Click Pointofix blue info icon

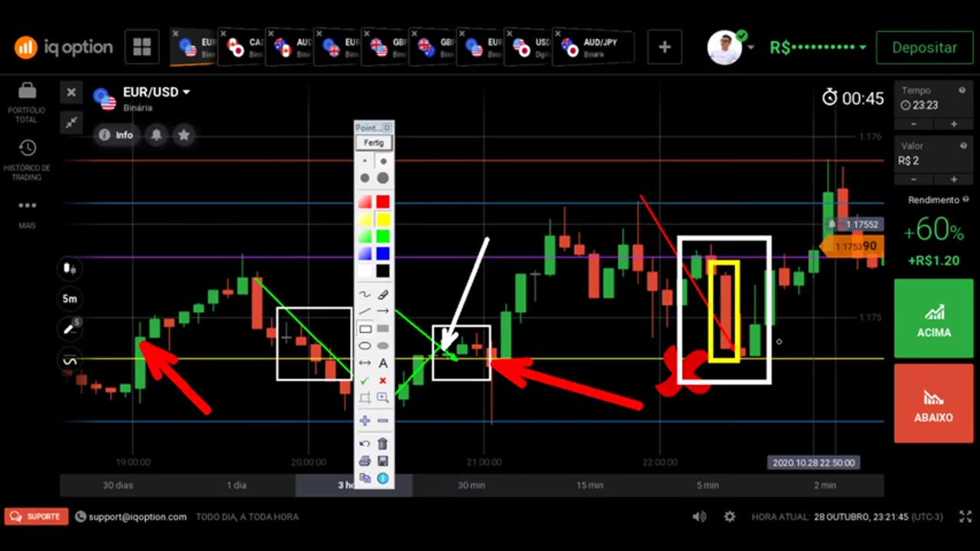(x=383, y=478)
